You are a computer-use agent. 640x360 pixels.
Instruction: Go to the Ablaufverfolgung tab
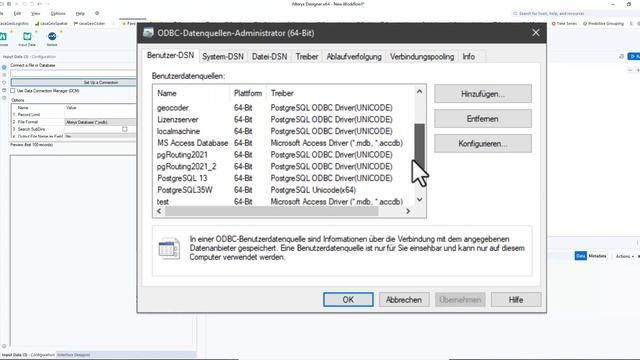click(354, 57)
